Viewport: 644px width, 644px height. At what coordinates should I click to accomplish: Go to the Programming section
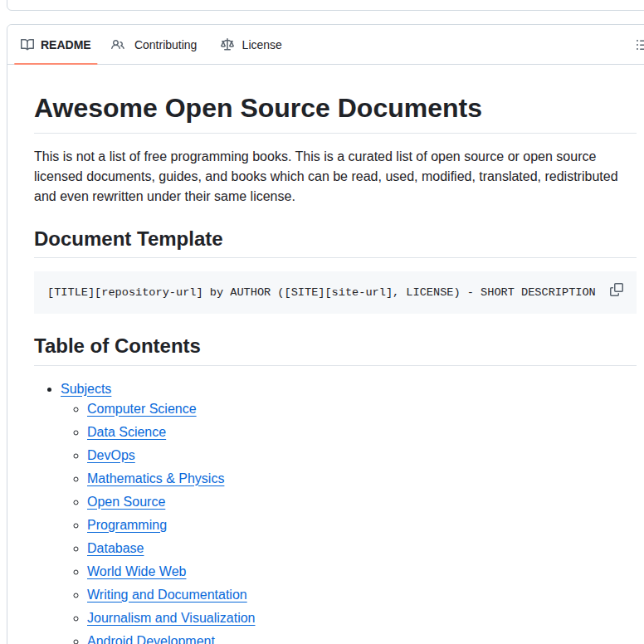127,524
